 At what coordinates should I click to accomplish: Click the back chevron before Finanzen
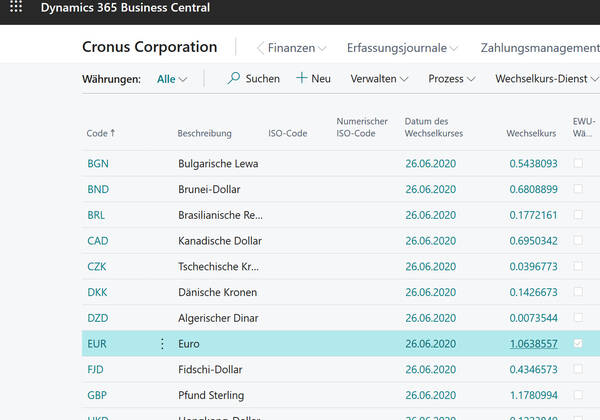261,48
